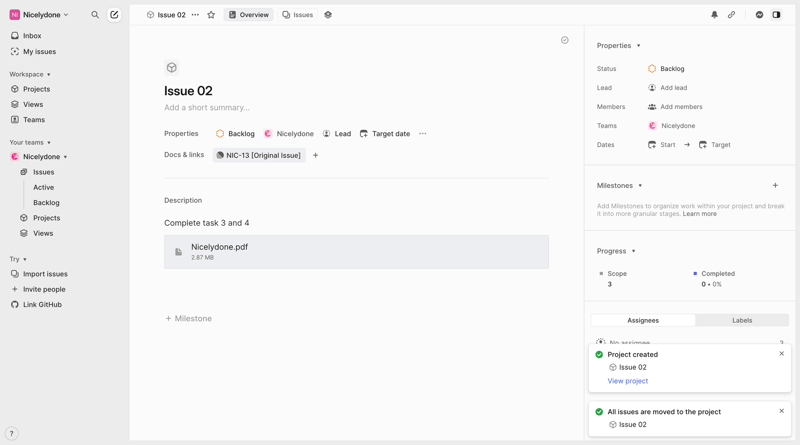The width and height of the screenshot is (800, 445).
Task: Switch to the Issues tab
Action: coord(297,15)
